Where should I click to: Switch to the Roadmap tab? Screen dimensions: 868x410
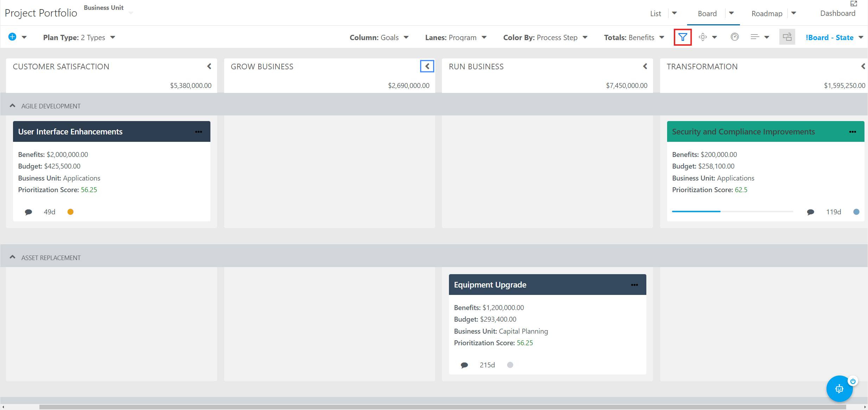point(767,13)
